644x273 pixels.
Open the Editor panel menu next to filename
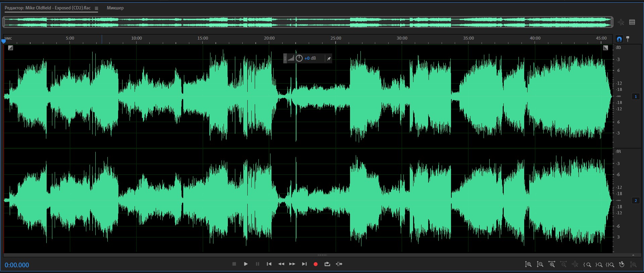(96, 8)
